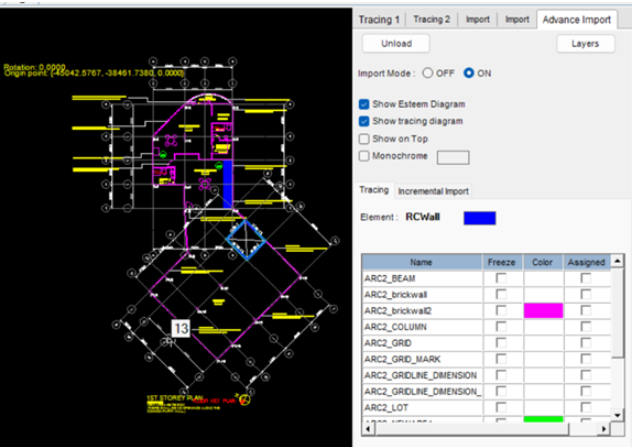This screenshot has height=447, width=635.
Task: Tick Freeze for the ARC2_BEAM layer
Action: tap(501, 278)
